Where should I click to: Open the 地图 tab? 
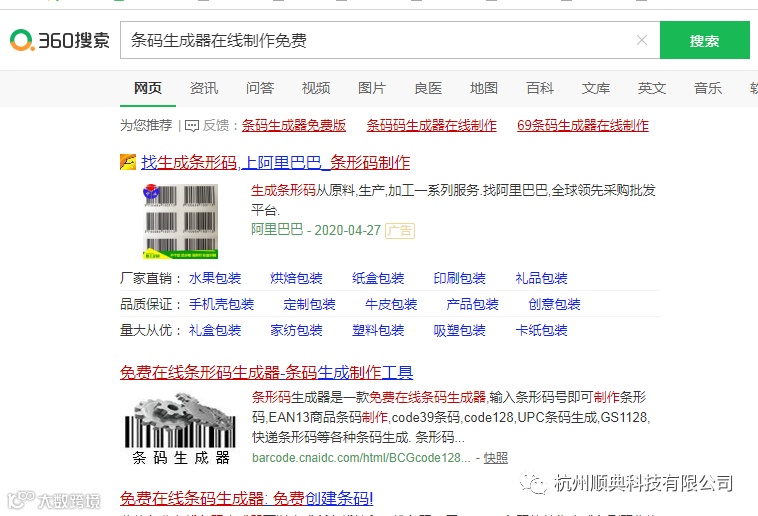coord(484,88)
